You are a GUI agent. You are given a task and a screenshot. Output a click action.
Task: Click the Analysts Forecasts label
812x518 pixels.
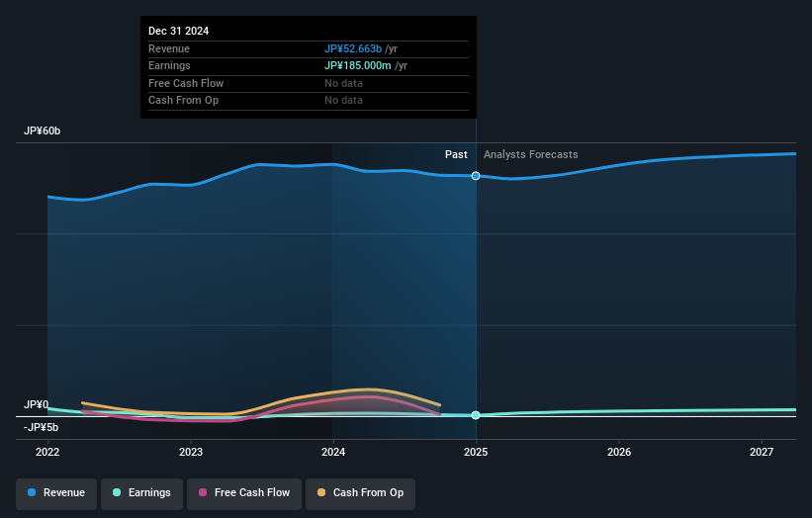pos(531,154)
